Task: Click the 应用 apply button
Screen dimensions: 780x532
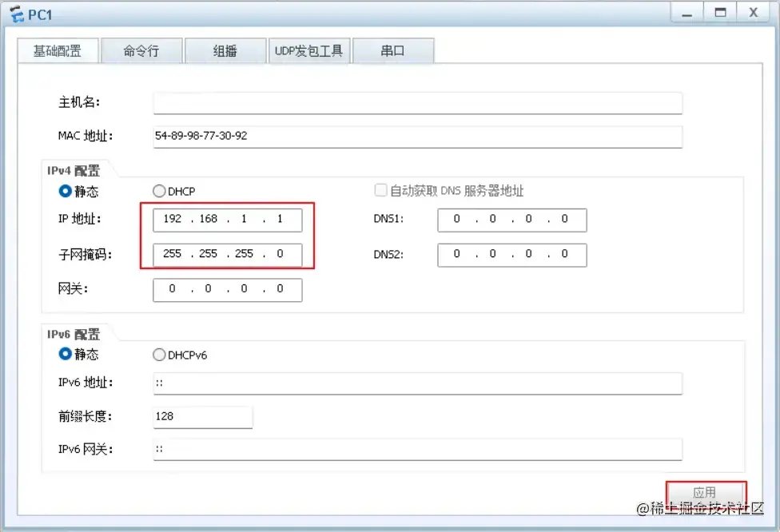Action: click(x=706, y=493)
